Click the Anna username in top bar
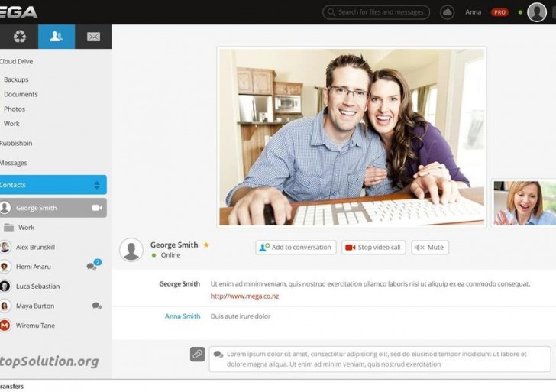556x392 pixels. coord(473,12)
